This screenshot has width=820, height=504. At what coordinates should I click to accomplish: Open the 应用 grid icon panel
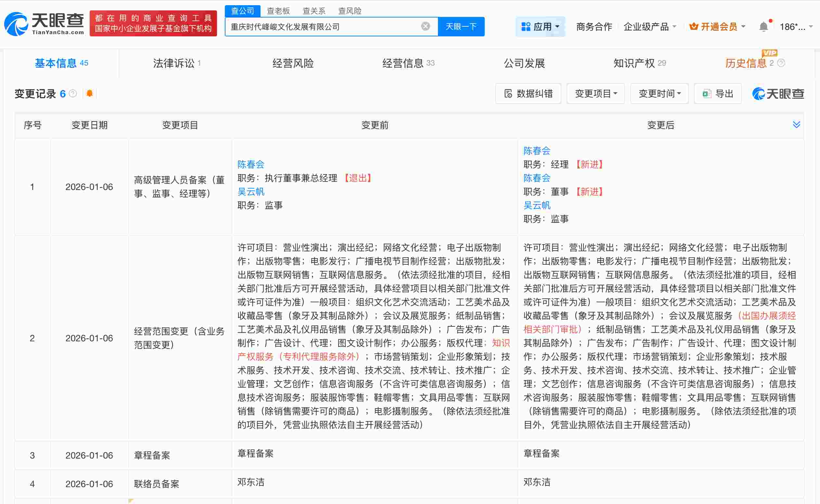tap(526, 26)
